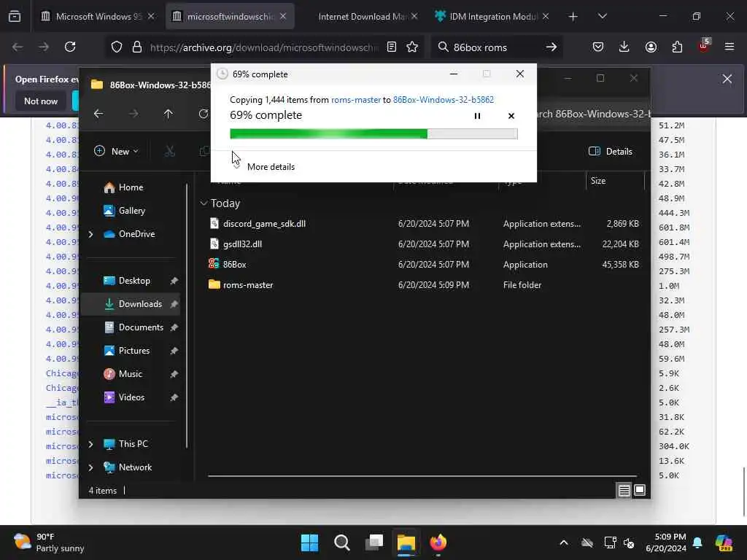Go up one folder level in Explorer

click(169, 114)
